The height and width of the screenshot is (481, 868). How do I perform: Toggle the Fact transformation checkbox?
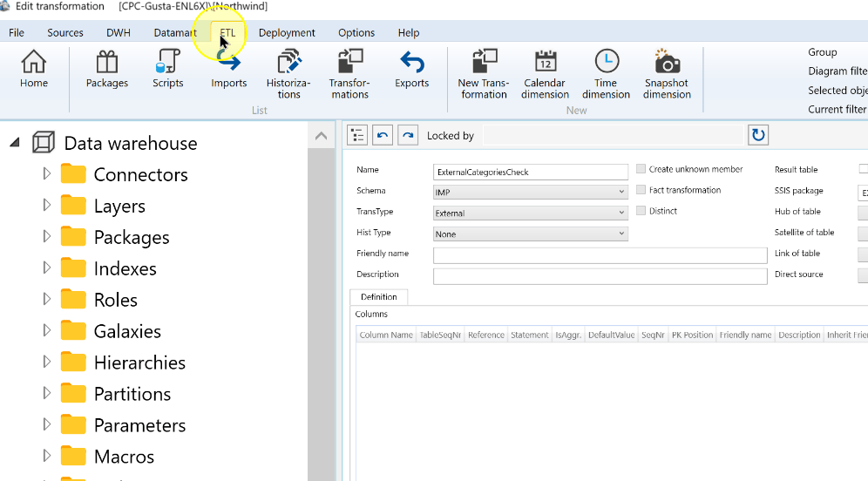641,190
